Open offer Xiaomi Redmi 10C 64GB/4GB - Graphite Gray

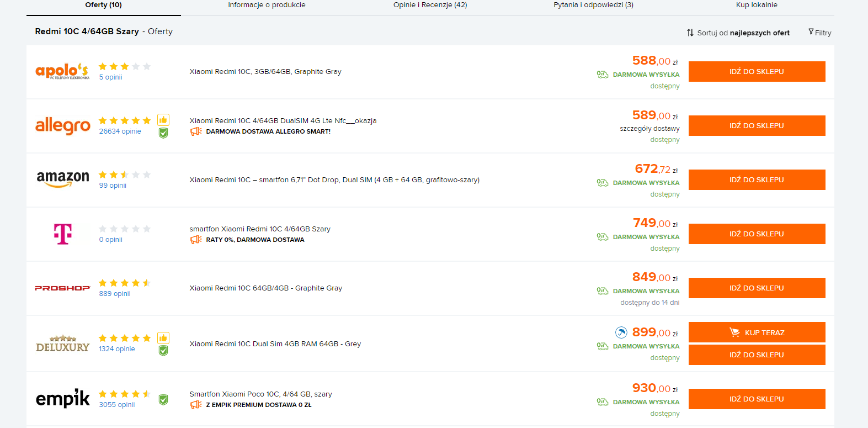click(266, 288)
